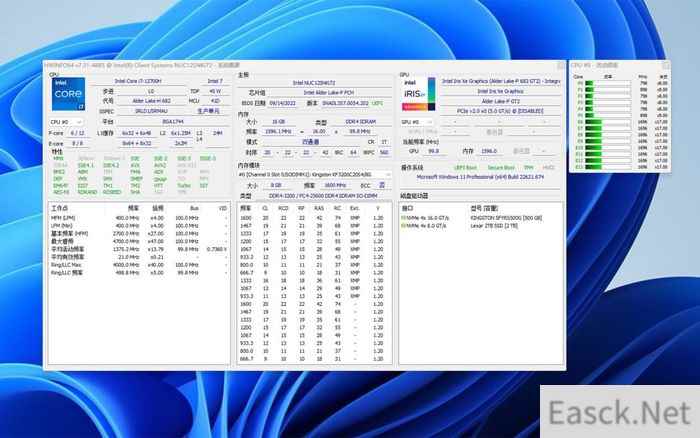Viewport: 700px width, 438px height.
Task: Expand the memory module dropdown listing Kingston
Action: coord(315,175)
